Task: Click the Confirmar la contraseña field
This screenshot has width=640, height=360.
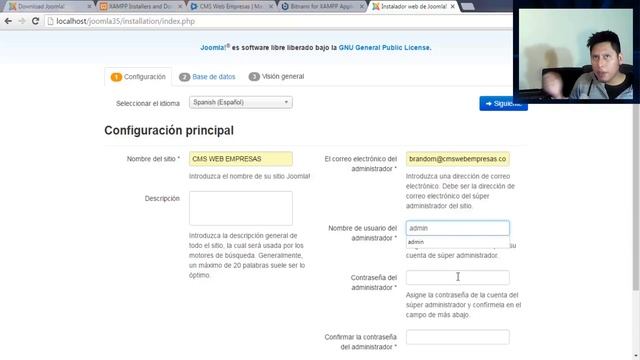Action: (x=458, y=337)
